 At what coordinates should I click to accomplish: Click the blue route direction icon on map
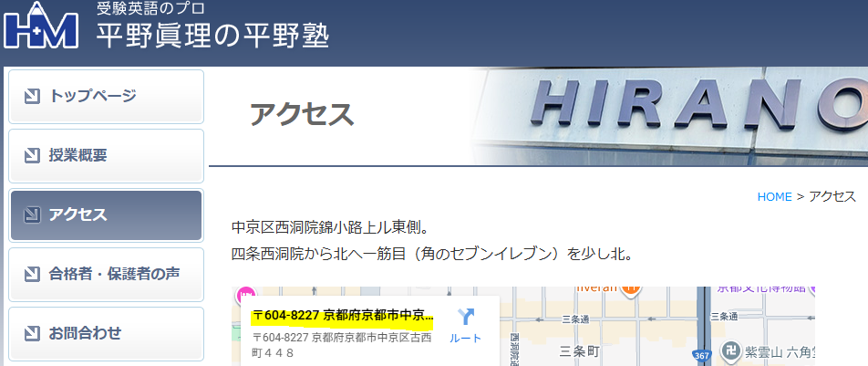click(466, 317)
